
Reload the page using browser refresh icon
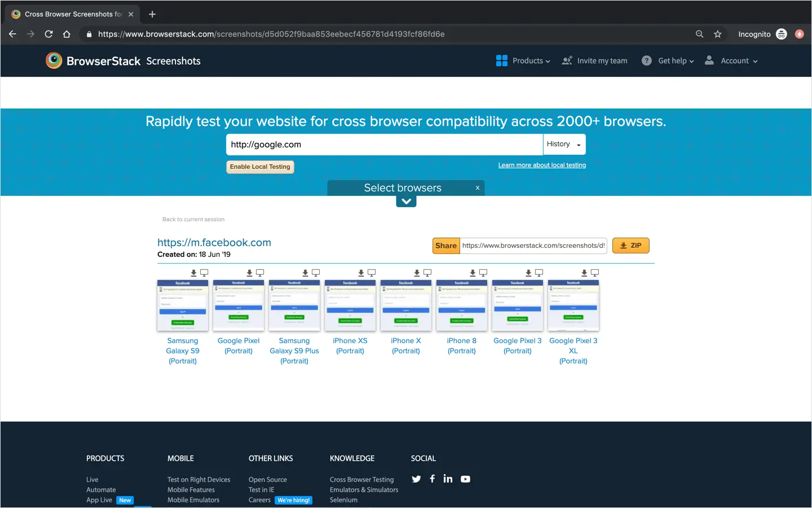point(48,34)
